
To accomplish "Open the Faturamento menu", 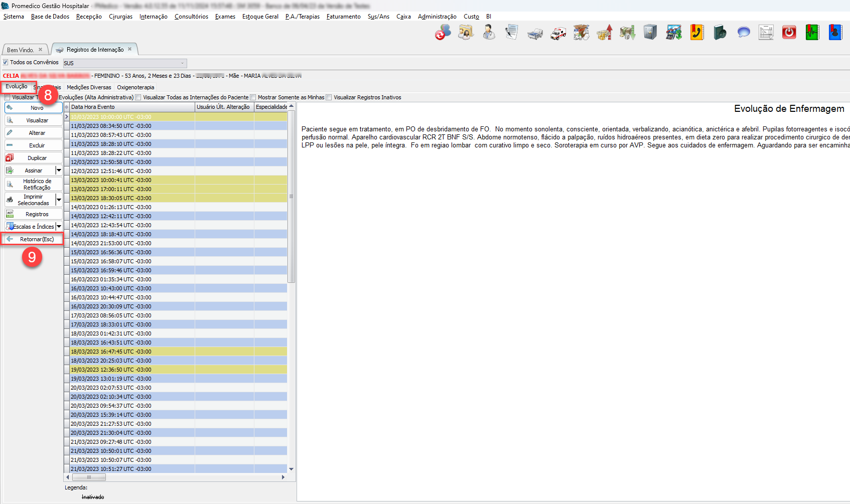I will tap(343, 17).
